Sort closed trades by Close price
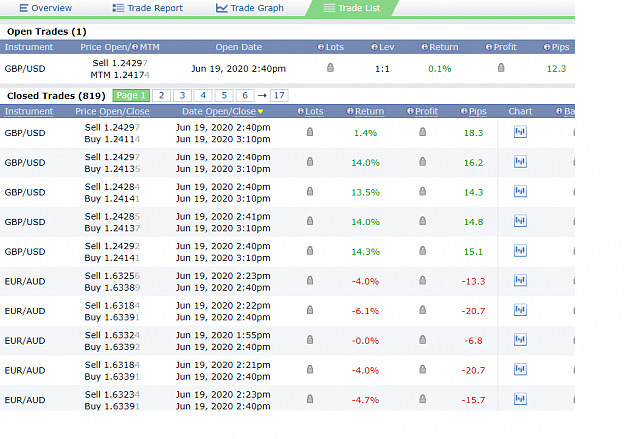625x439 pixels. [x=138, y=112]
